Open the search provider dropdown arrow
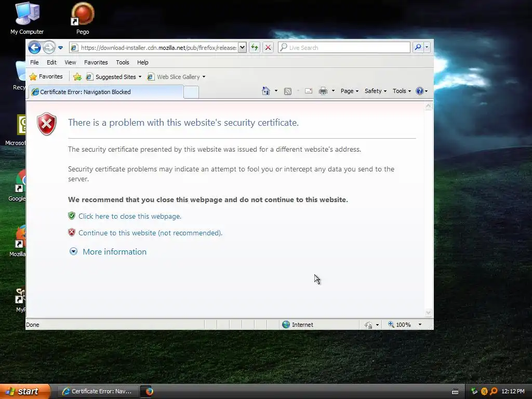 (x=427, y=47)
